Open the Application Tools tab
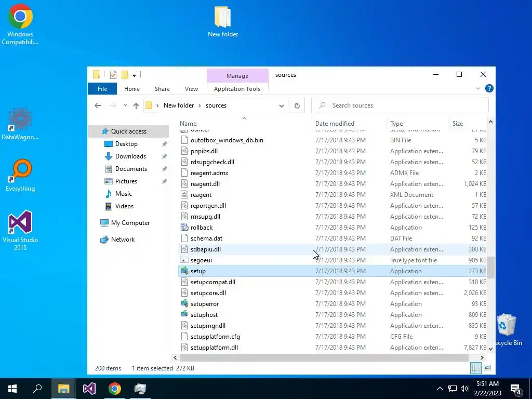The width and height of the screenshot is (532, 399). point(237,89)
